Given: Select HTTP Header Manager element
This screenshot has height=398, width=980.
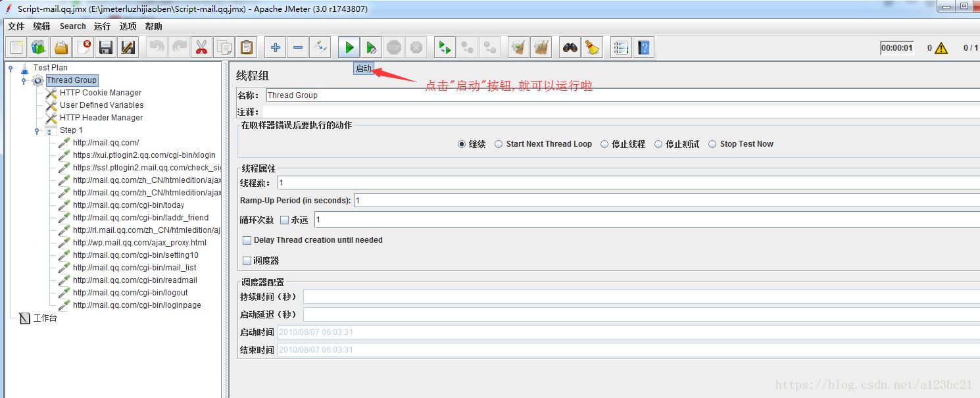Looking at the screenshot, I should coord(101,118).
